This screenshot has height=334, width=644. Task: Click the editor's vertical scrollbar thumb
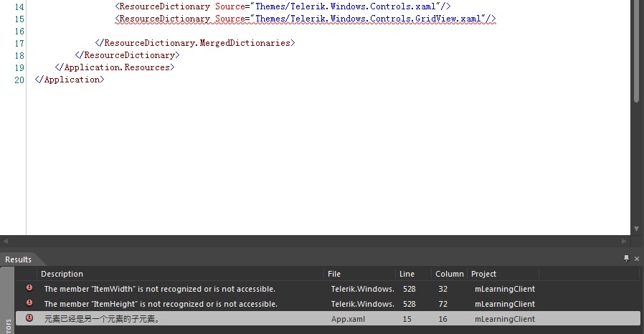pos(636,51)
